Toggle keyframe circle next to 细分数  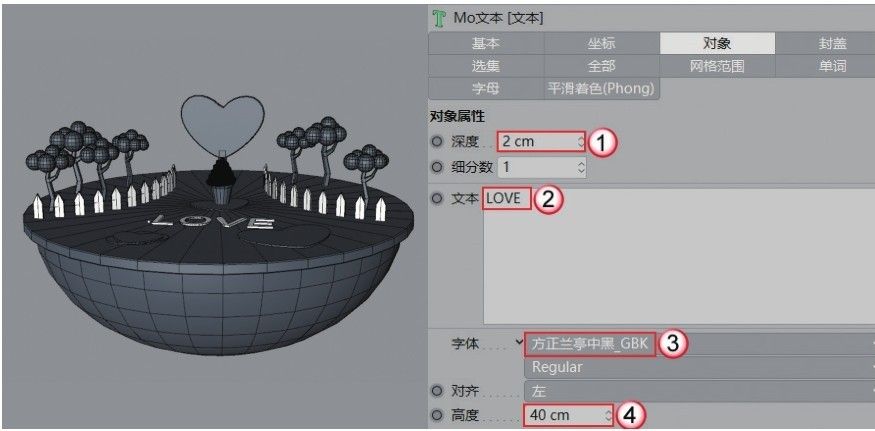[437, 166]
